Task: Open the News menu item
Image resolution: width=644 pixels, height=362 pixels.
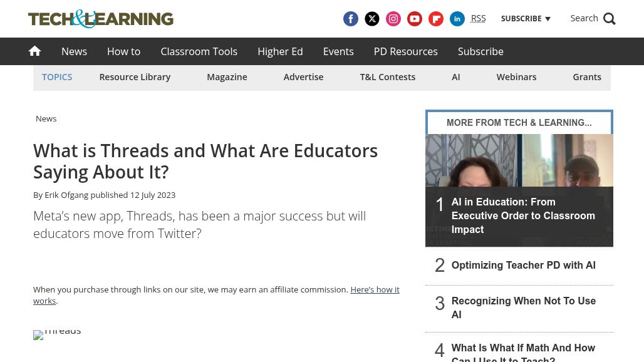Action: click(x=75, y=51)
